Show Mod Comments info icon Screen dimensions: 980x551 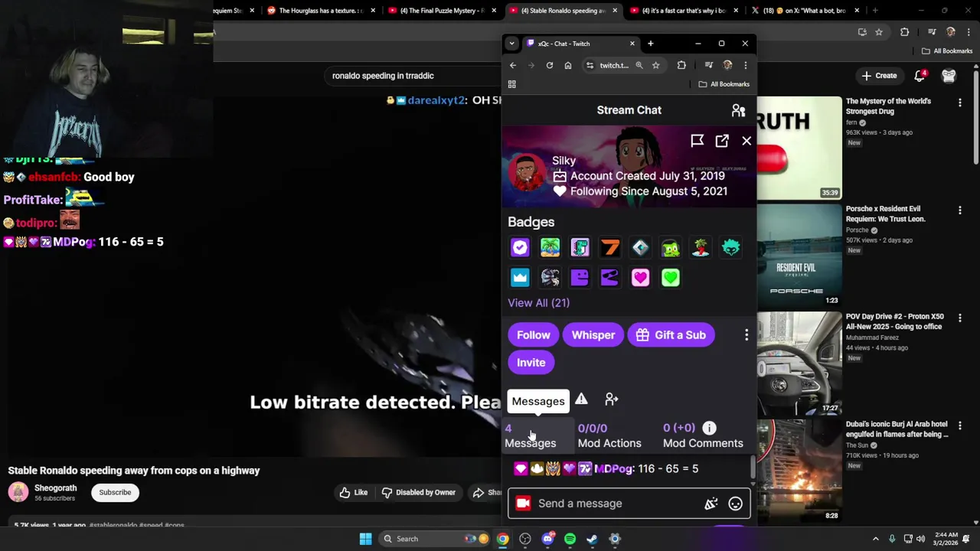[x=710, y=428]
